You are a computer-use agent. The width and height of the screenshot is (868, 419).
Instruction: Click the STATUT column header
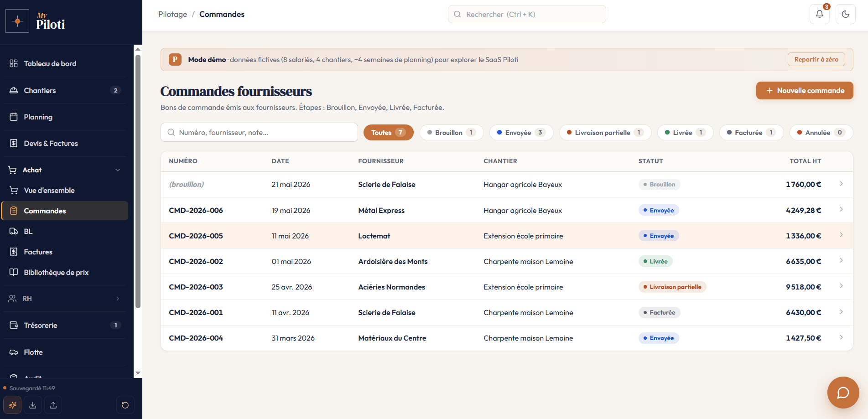click(x=650, y=161)
